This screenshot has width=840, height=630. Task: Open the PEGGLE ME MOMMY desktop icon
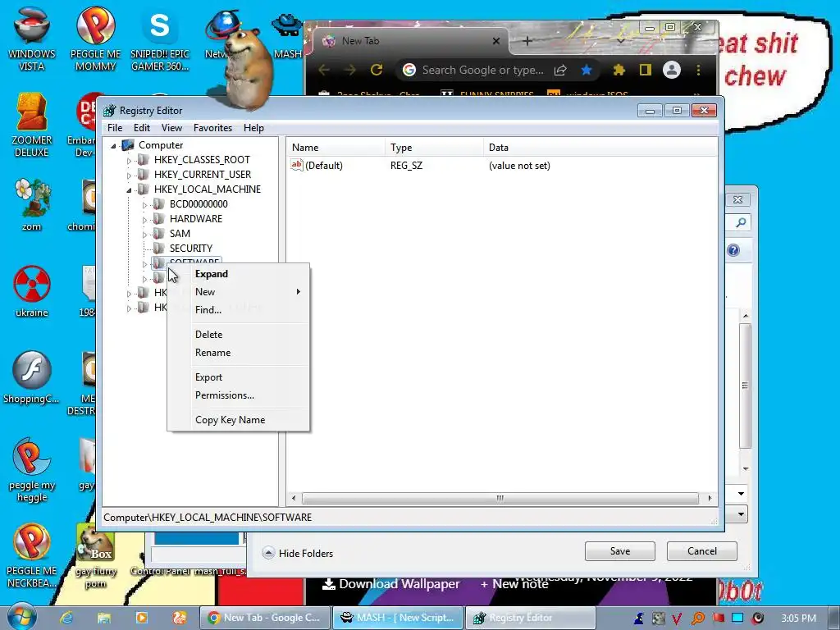point(95,38)
